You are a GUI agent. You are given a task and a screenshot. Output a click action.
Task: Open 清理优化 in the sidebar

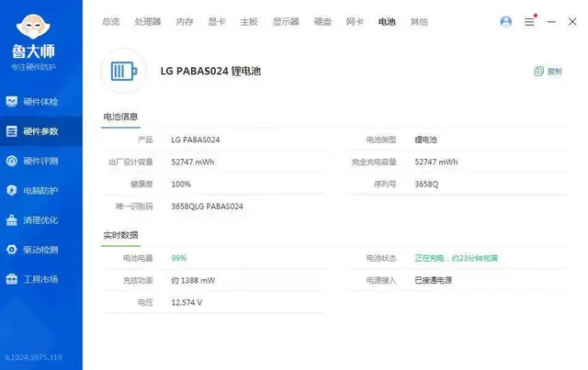(x=41, y=220)
